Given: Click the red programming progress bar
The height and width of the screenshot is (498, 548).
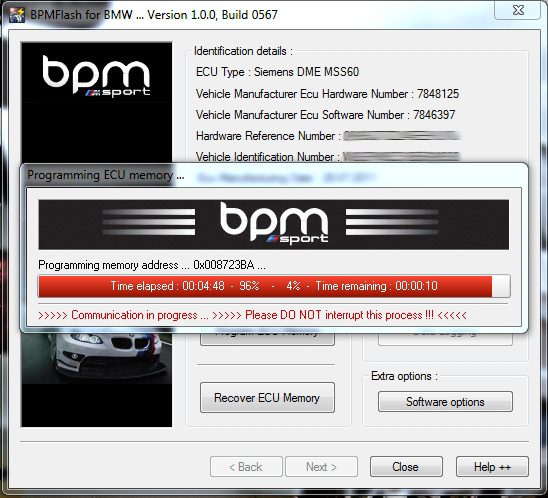Looking at the screenshot, I should (265, 286).
